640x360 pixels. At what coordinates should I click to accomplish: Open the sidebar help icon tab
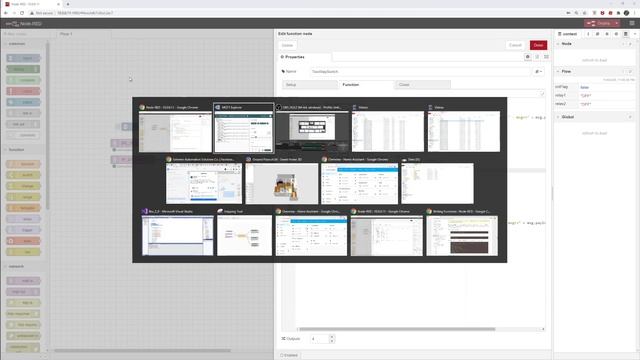598,34
